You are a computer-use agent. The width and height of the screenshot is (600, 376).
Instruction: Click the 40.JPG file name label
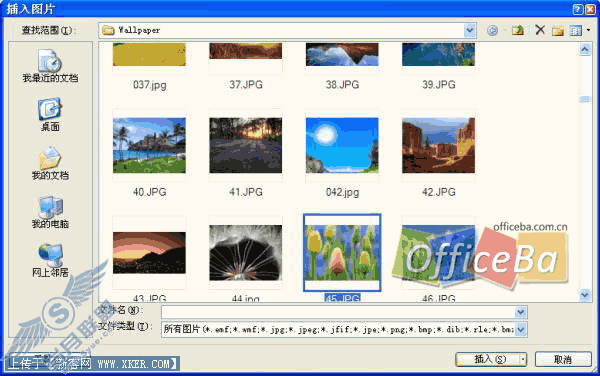150,192
